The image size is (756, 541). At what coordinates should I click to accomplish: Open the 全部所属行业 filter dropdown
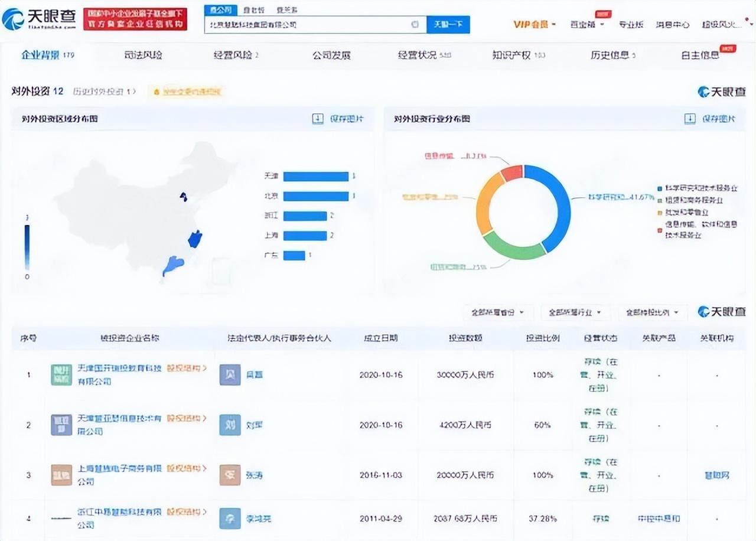[x=573, y=312]
